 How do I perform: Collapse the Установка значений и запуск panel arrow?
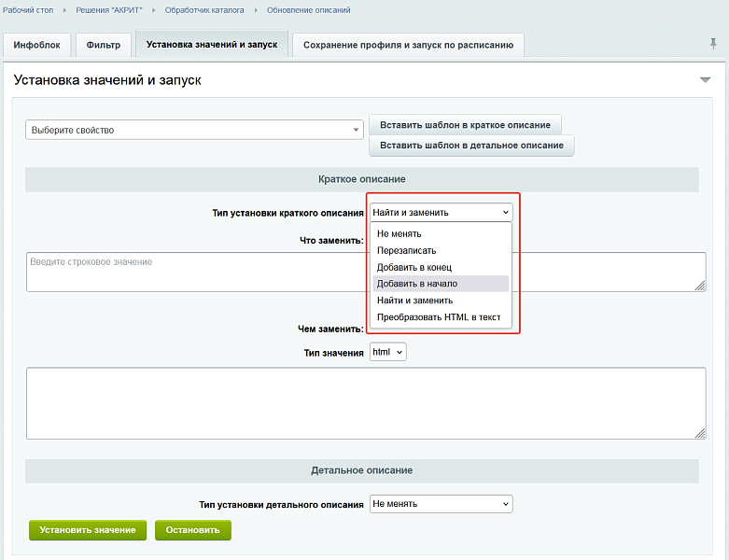click(x=705, y=80)
